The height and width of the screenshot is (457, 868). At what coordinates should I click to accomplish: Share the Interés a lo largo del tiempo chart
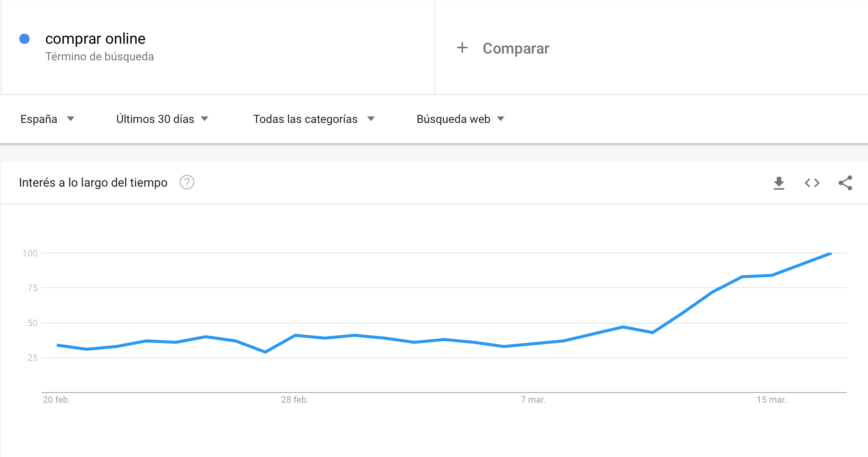tap(845, 183)
